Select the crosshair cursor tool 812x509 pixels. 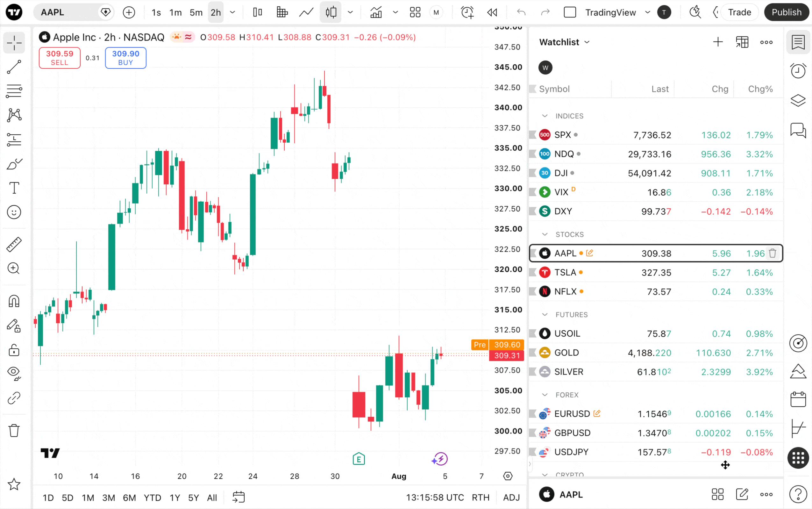(14, 43)
